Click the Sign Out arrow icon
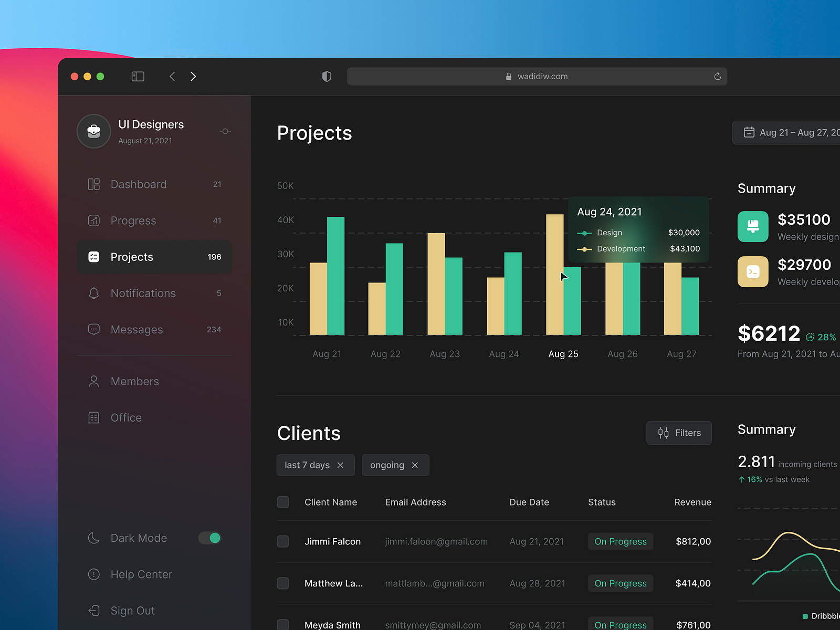Image resolution: width=840 pixels, height=630 pixels. tap(94, 611)
